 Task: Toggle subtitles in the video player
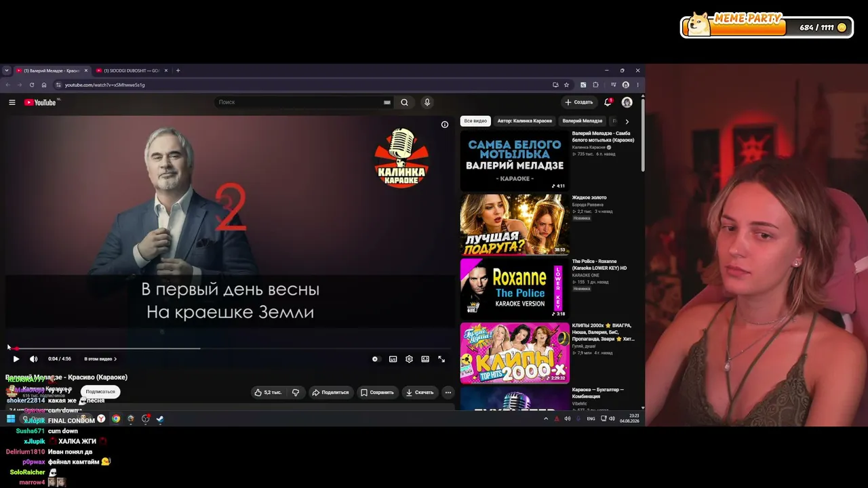point(393,359)
